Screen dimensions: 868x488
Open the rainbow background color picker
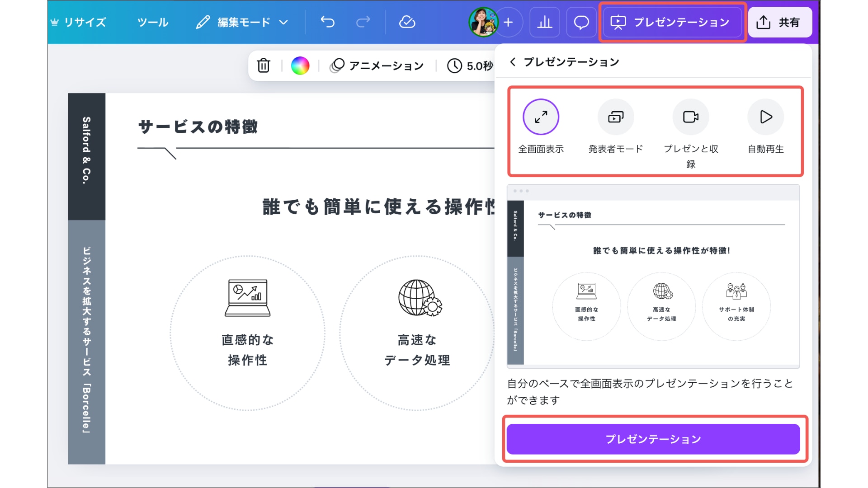point(300,66)
